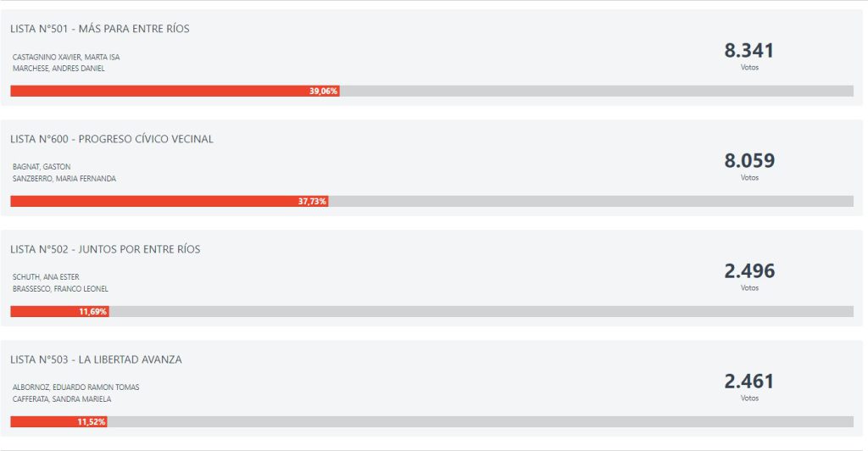Select candidate Schuth, Ana Ester
This screenshot has height=451, width=868.
(46, 276)
